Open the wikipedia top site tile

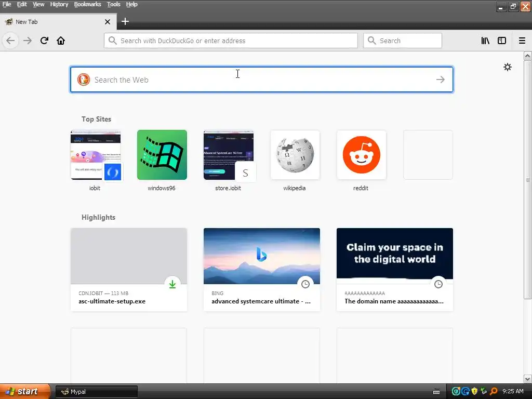[295, 155]
